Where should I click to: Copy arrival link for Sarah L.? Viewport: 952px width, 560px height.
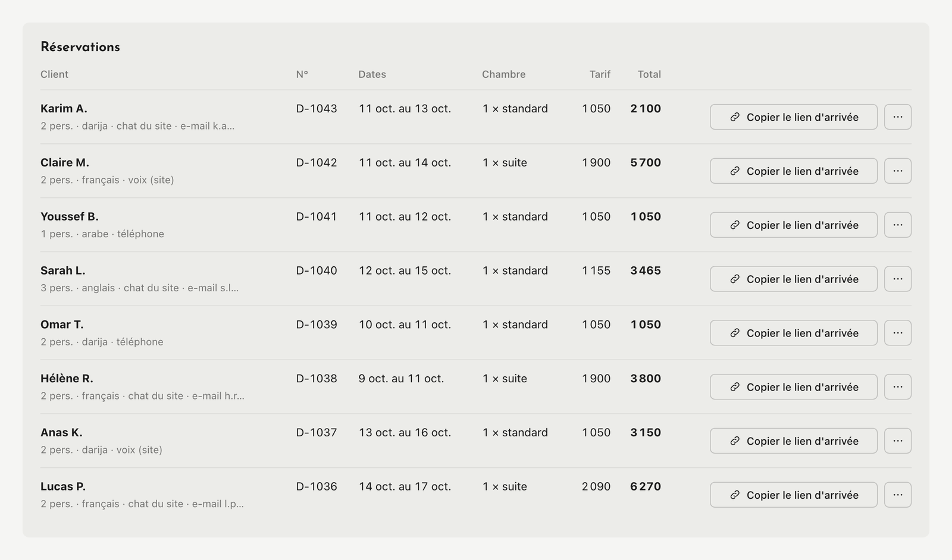794,279
